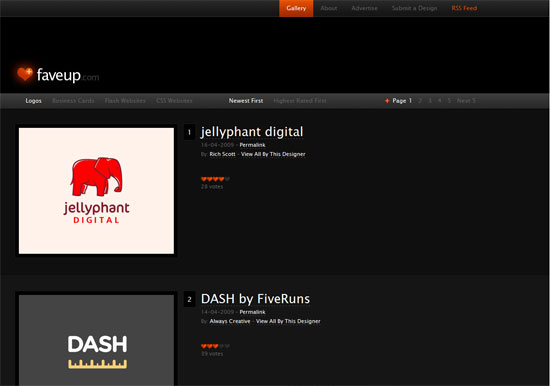
Task: Open the jellyphant digital logo thumbnail
Action: (x=96, y=191)
